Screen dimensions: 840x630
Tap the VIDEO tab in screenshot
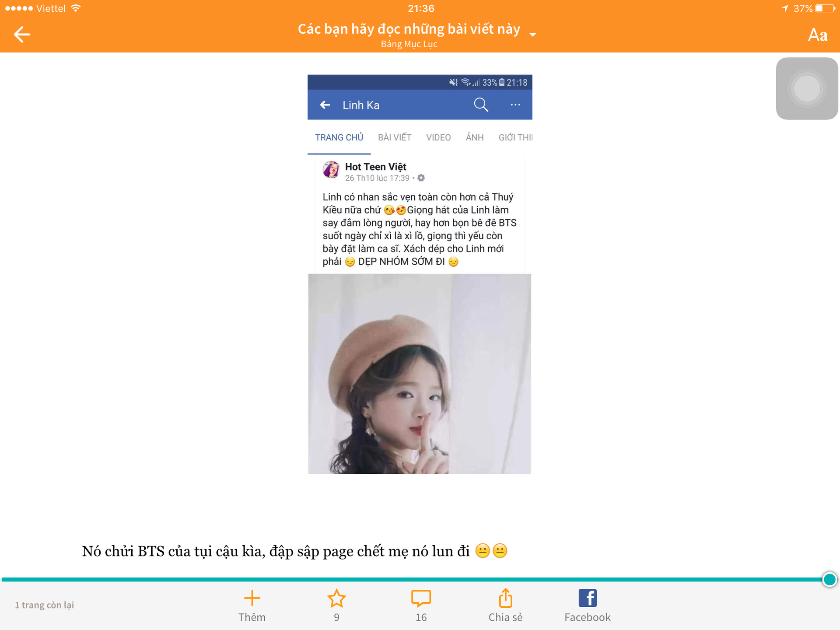(438, 137)
